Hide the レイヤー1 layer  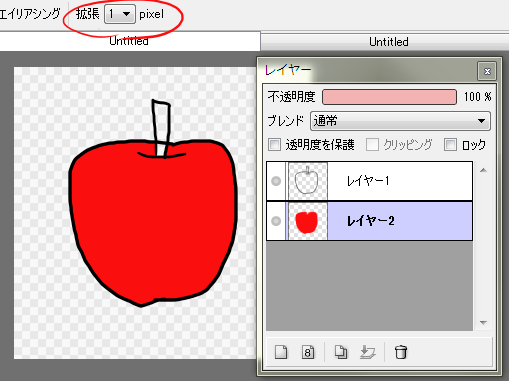point(276,181)
